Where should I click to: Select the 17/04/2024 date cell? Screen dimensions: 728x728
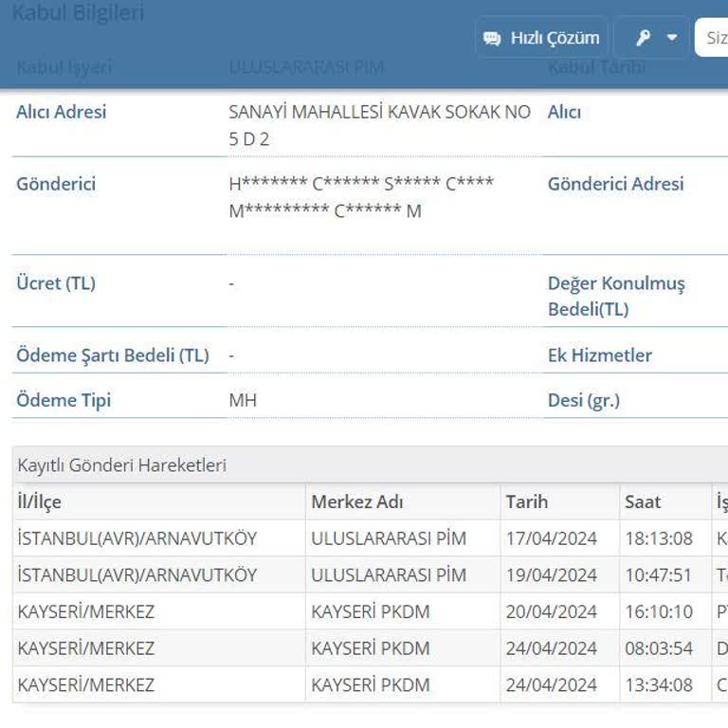551,538
